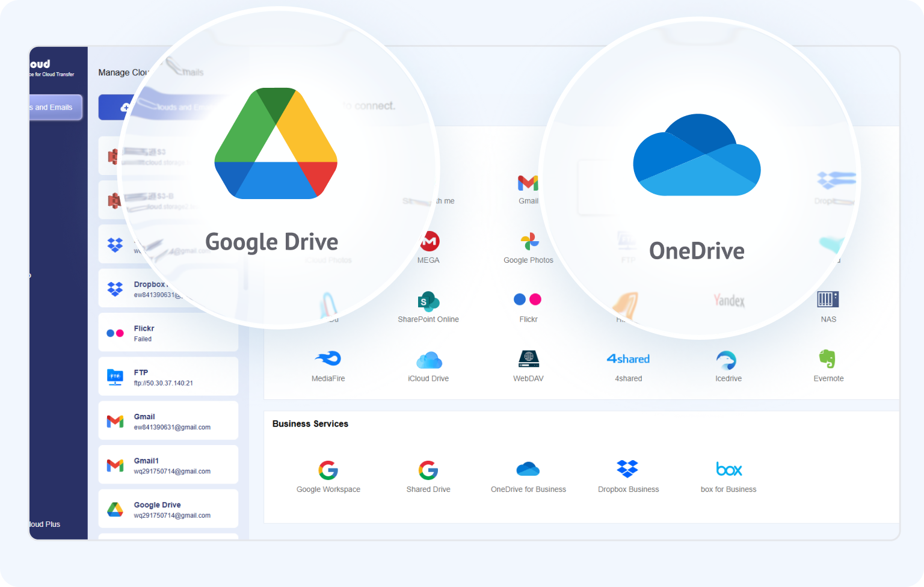
Task: Open the Dropbox account ew841390631 entry
Action: tap(168, 289)
